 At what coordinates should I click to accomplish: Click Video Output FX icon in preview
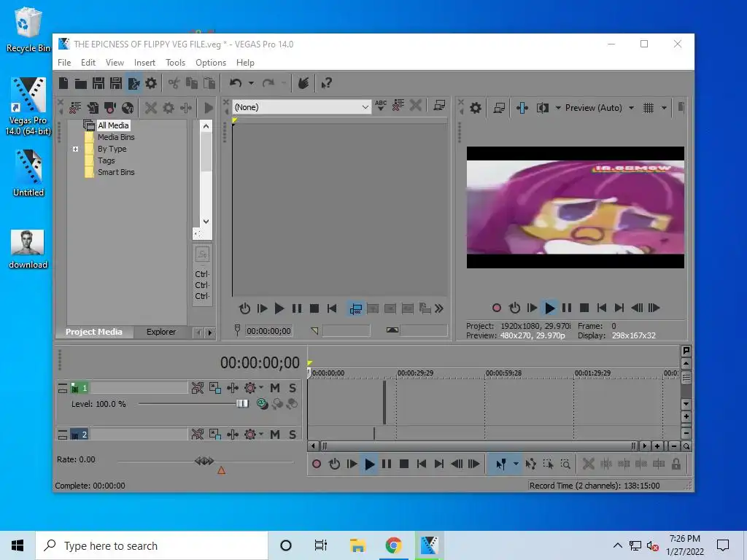[522, 108]
